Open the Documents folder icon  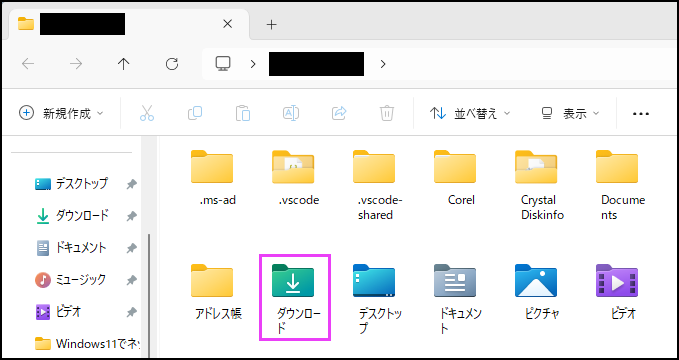click(617, 167)
